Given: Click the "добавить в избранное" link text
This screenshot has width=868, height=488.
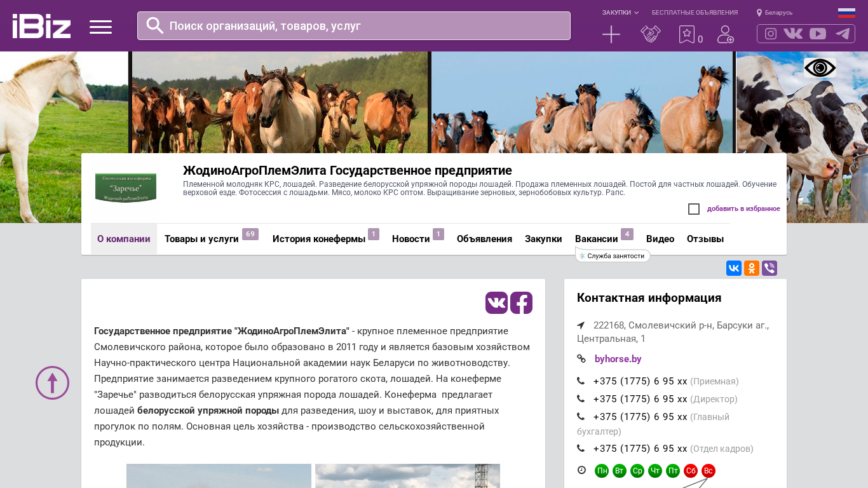Looking at the screenshot, I should [743, 209].
